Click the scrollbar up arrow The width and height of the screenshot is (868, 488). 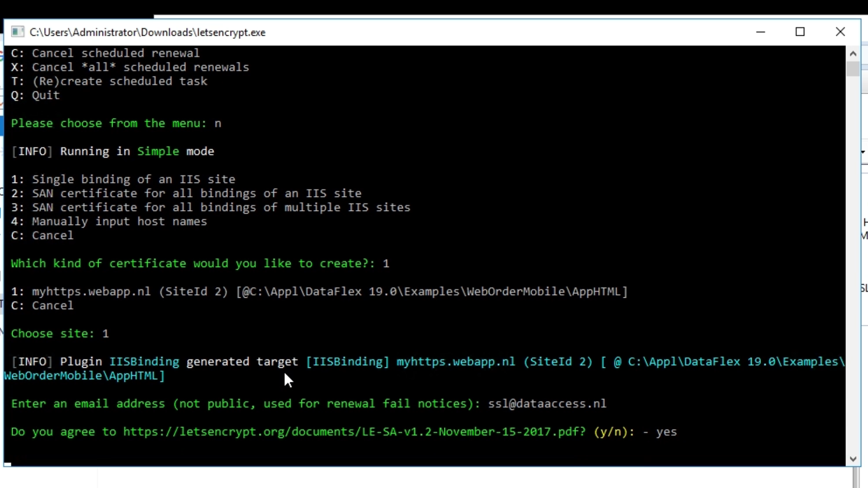(x=853, y=54)
